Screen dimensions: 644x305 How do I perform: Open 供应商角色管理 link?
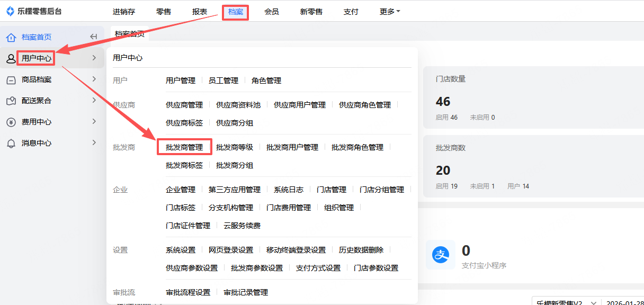pyautogui.click(x=365, y=105)
